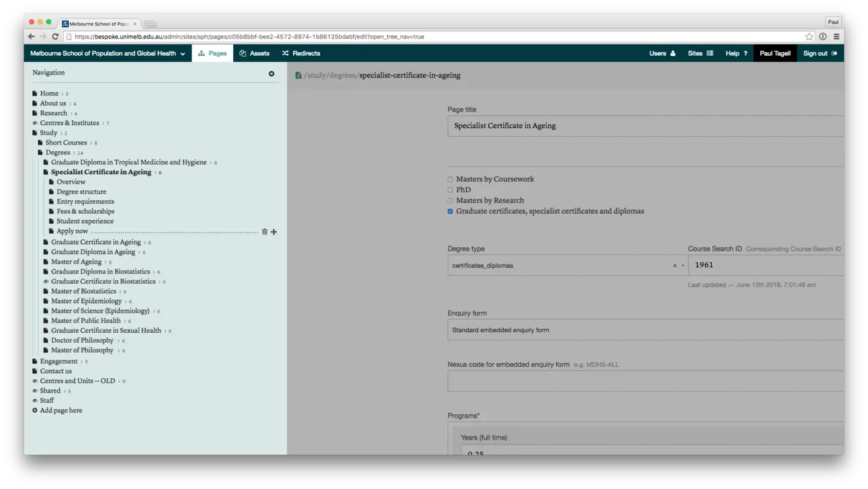Switch to the Assets tab
The image size is (868, 489).
point(254,53)
